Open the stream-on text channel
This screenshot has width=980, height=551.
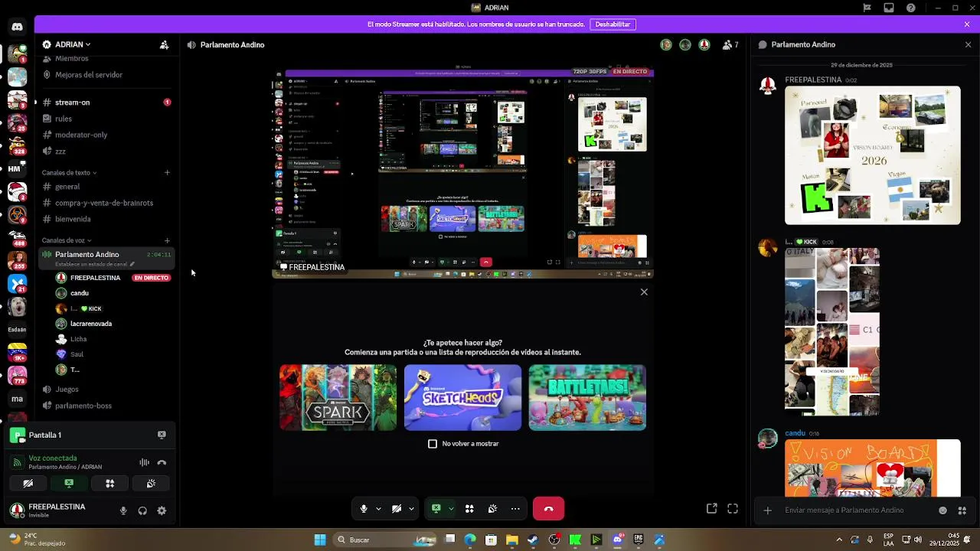pyautogui.click(x=106, y=102)
